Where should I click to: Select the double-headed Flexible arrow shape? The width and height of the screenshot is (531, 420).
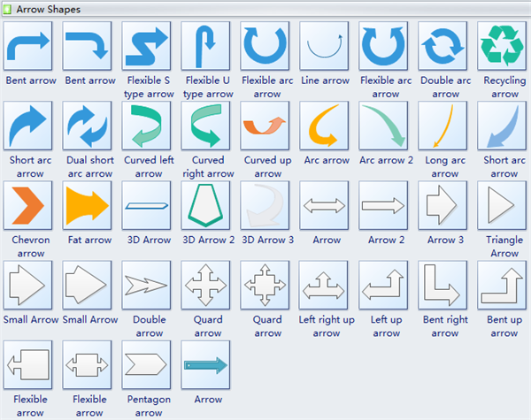tap(87, 365)
